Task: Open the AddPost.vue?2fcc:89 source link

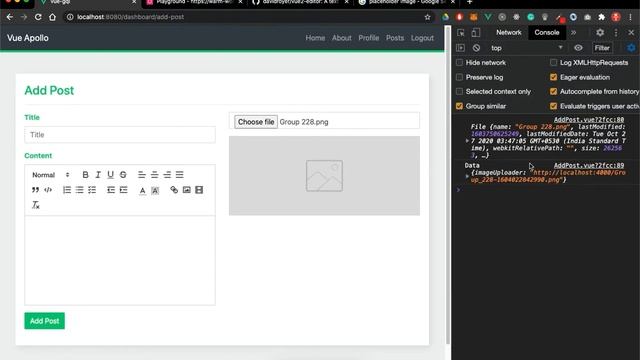Action: 589,165
